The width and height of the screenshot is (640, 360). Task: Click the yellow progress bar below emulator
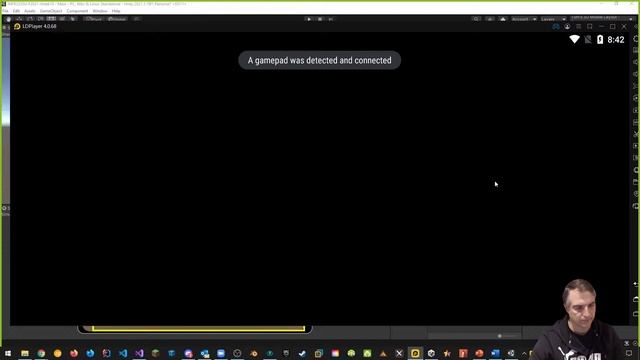tap(198, 329)
